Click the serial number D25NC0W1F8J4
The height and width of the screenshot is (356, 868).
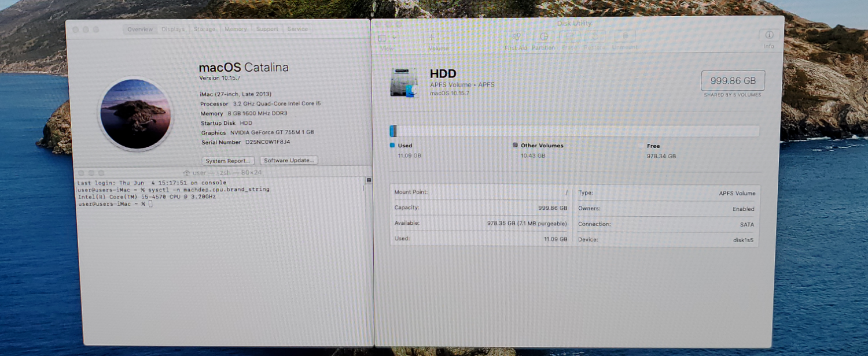[x=268, y=142]
